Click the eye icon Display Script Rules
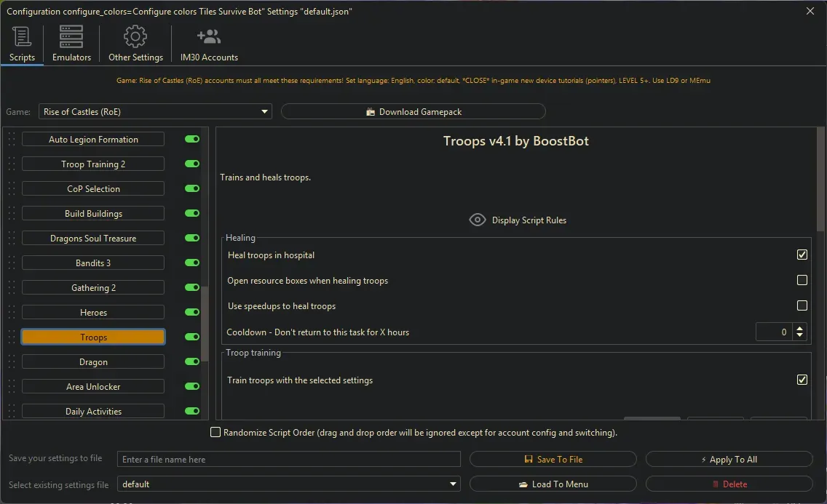 pos(478,220)
